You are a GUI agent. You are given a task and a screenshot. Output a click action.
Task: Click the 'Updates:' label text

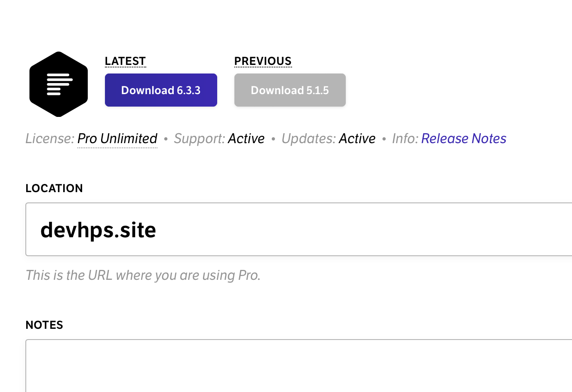point(308,138)
